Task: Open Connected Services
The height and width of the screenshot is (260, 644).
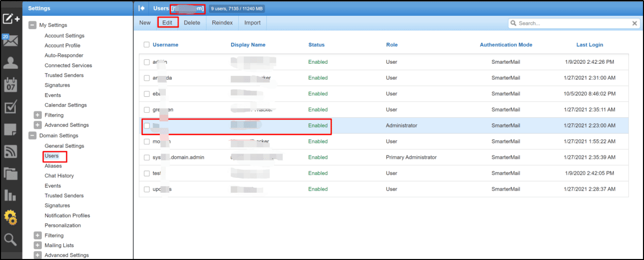Action: (x=68, y=65)
